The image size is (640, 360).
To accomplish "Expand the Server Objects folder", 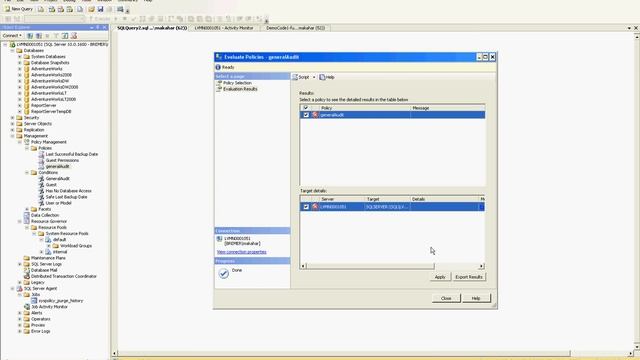I will pyautogui.click(x=12, y=124).
